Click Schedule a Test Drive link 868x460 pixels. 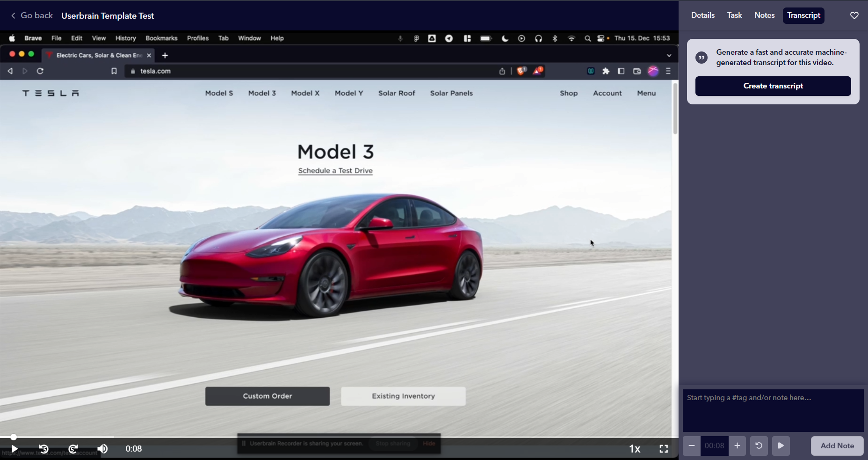click(335, 171)
